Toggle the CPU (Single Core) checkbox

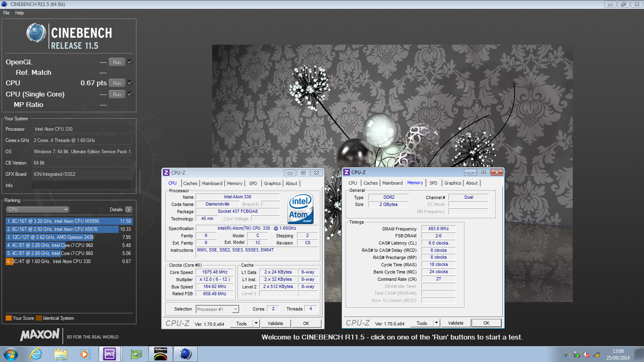130,94
